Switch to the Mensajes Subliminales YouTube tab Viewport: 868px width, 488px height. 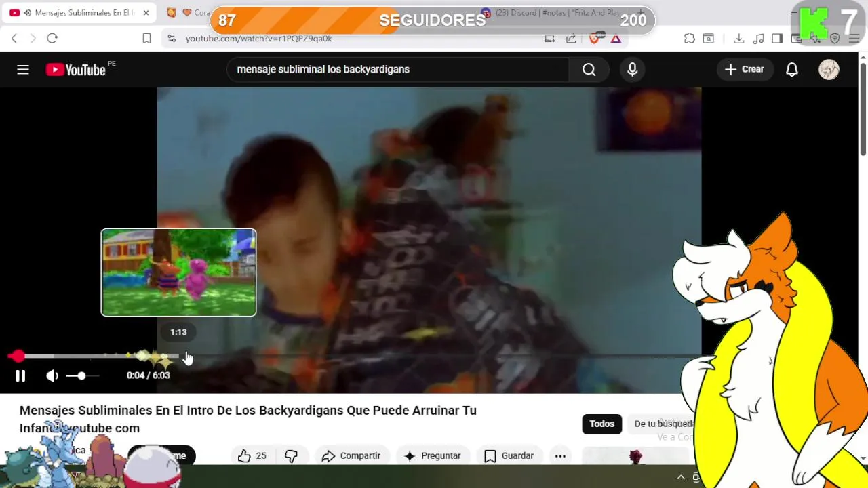[80, 13]
